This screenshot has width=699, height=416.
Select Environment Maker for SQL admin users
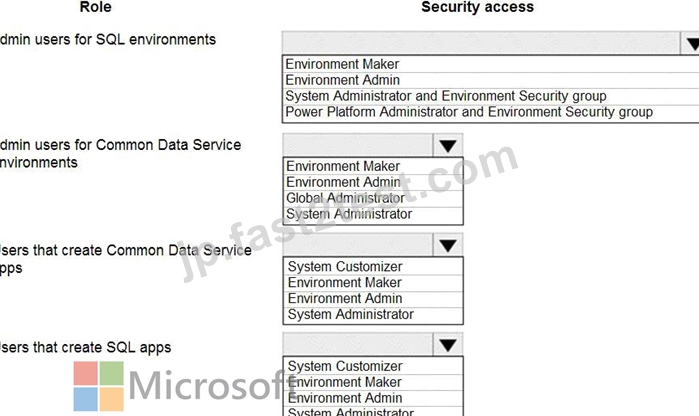[490, 64]
